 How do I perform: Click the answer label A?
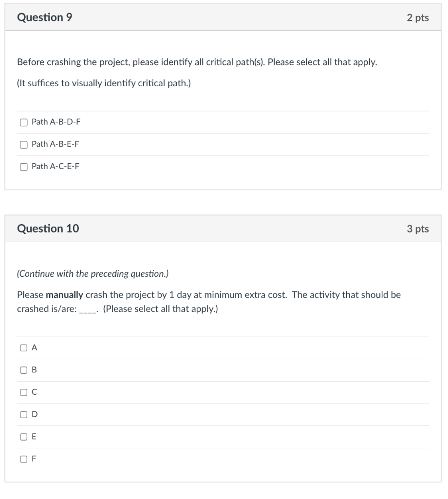(34, 347)
